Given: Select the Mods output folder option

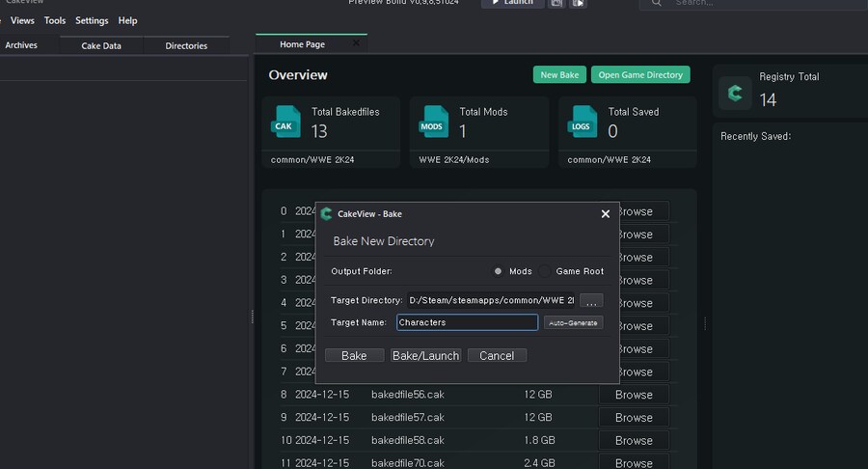Looking at the screenshot, I should (x=499, y=271).
